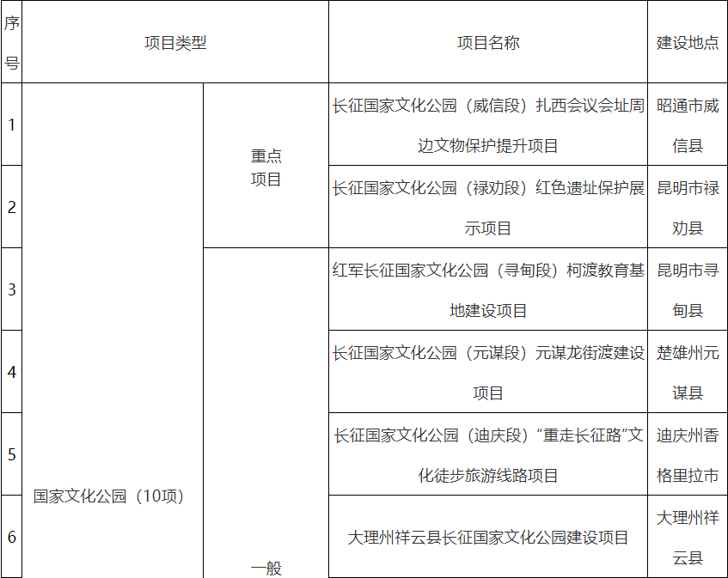Click the 大理州祥云县 location cell

click(x=687, y=538)
